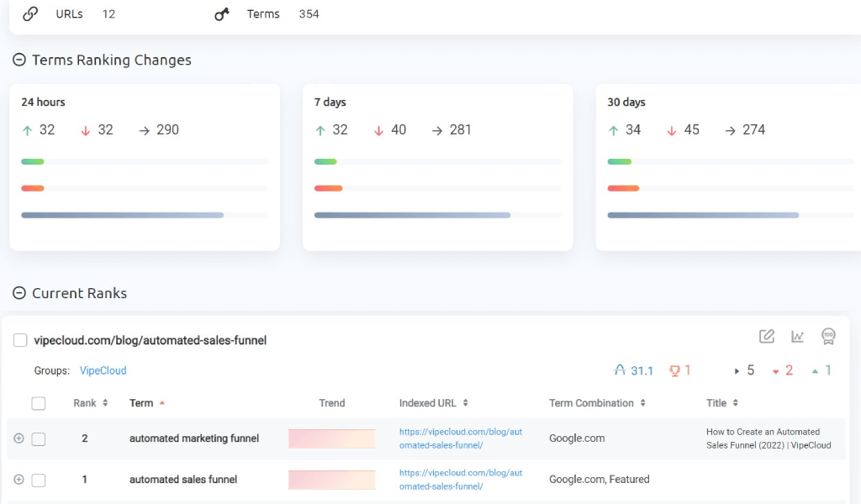Viewport: 861px width, 504px height.
Task: Sort by the Term Combination column
Action: point(598,403)
